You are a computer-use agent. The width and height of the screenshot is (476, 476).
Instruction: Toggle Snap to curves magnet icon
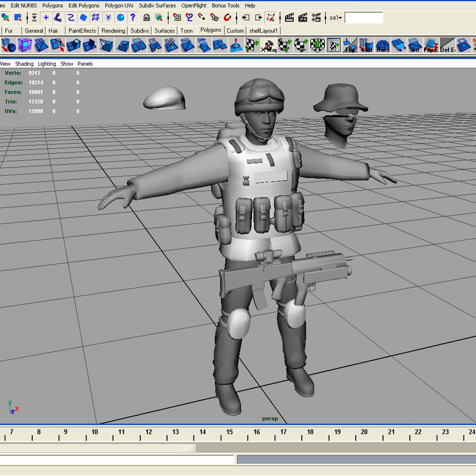(x=190, y=18)
